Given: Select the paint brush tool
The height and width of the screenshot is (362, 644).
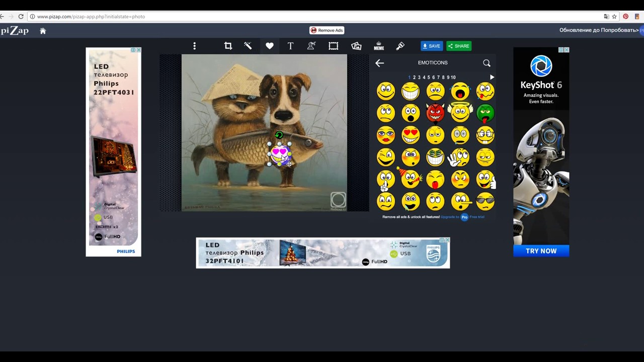Looking at the screenshot, I should point(400,46).
